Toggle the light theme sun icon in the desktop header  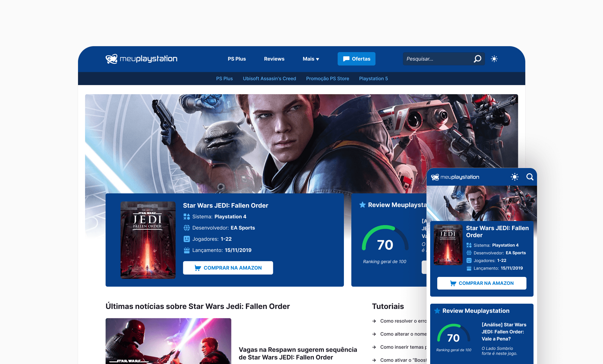tap(494, 59)
